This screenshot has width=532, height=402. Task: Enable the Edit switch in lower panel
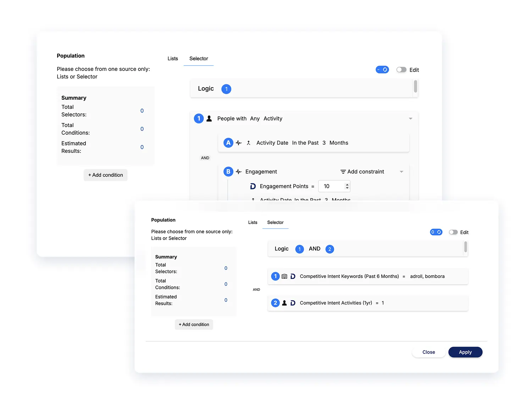tap(453, 232)
